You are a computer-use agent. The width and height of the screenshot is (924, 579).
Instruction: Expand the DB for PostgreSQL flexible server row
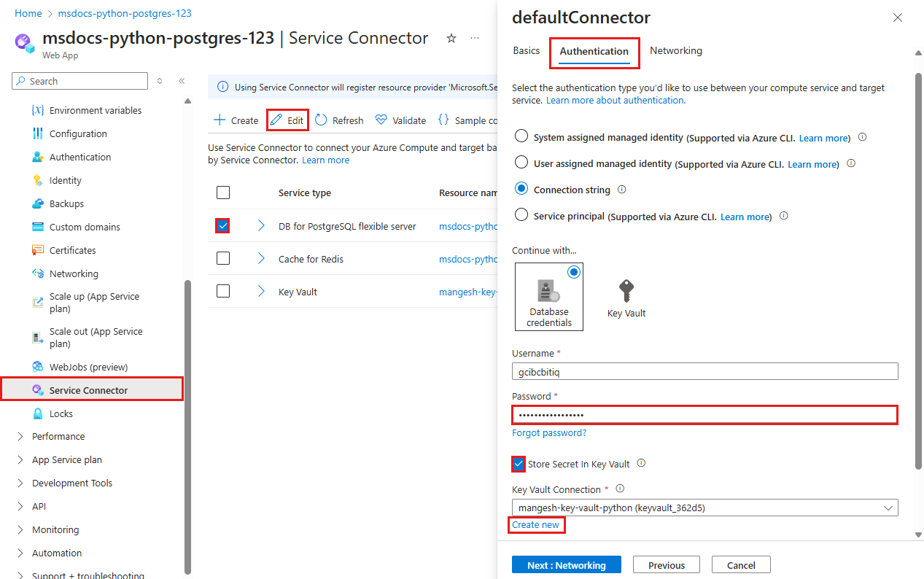tap(260, 226)
